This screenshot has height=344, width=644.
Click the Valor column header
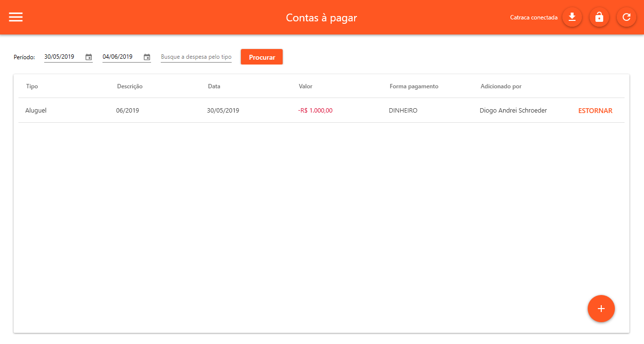305,86
